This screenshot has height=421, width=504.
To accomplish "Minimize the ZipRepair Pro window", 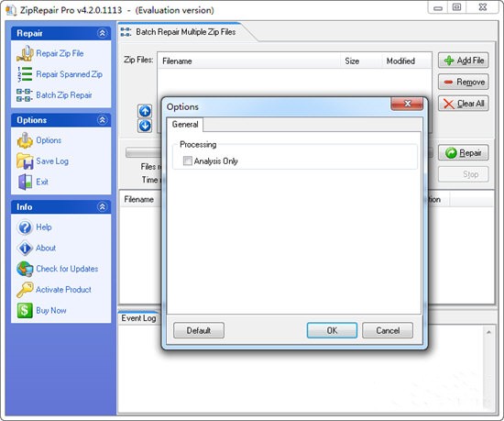I will (438, 7).
